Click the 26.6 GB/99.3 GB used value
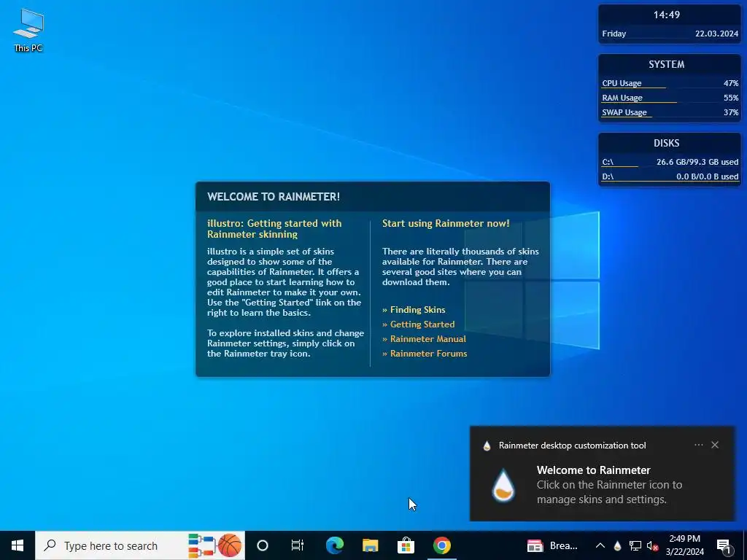Screen dimensions: 747x560 697,162
